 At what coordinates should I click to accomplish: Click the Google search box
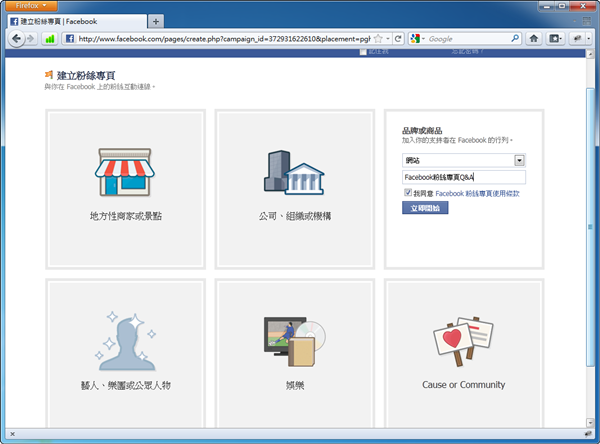[x=469, y=39]
